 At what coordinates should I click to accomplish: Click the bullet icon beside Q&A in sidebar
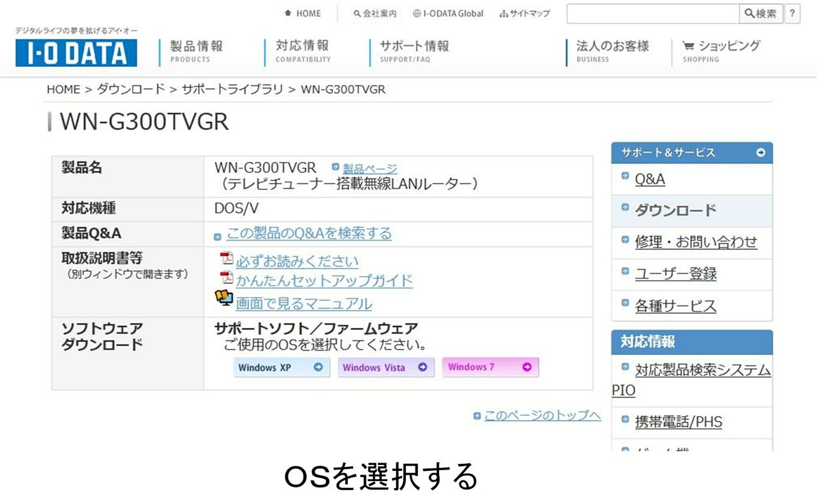626,175
